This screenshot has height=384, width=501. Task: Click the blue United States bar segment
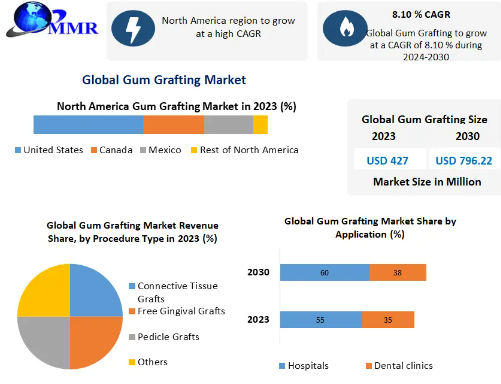click(88, 125)
